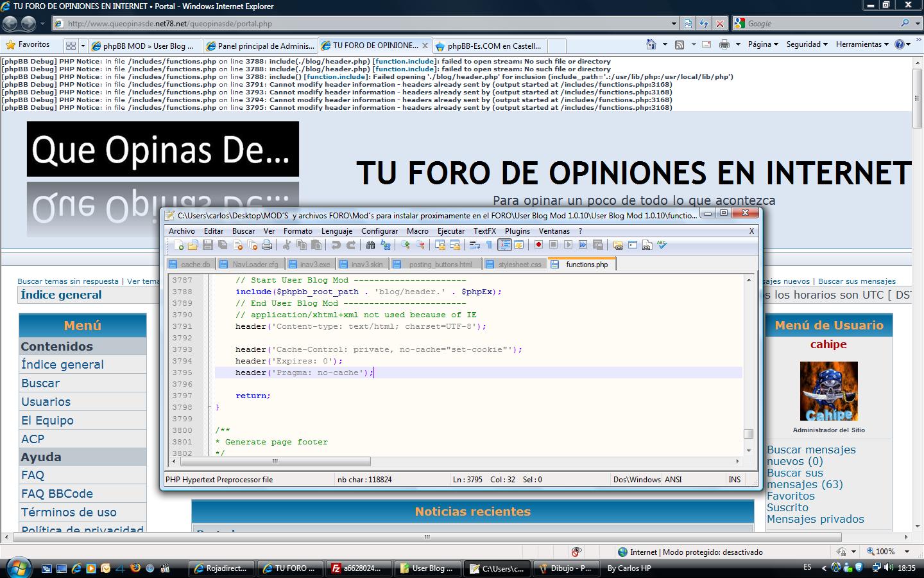Open the IE Quick Tabs button
The image size is (924, 578).
pyautogui.click(x=71, y=46)
